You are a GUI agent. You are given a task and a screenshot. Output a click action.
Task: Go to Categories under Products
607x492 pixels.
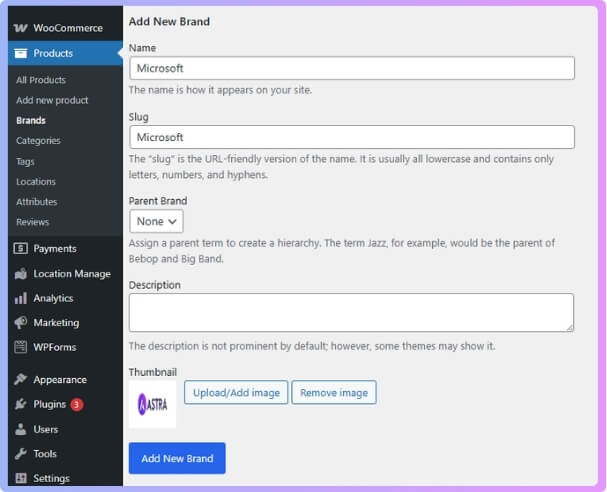tap(38, 141)
